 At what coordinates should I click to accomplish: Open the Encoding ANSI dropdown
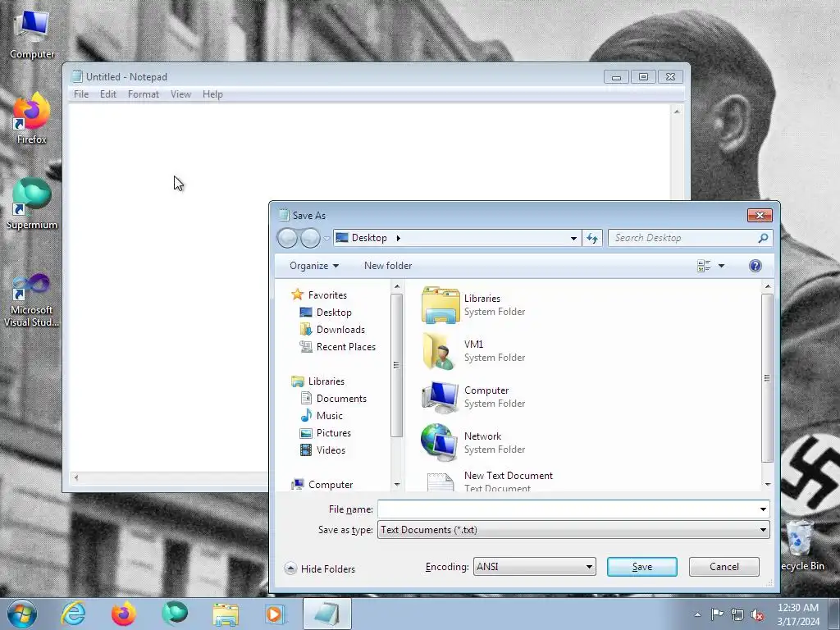(x=535, y=567)
